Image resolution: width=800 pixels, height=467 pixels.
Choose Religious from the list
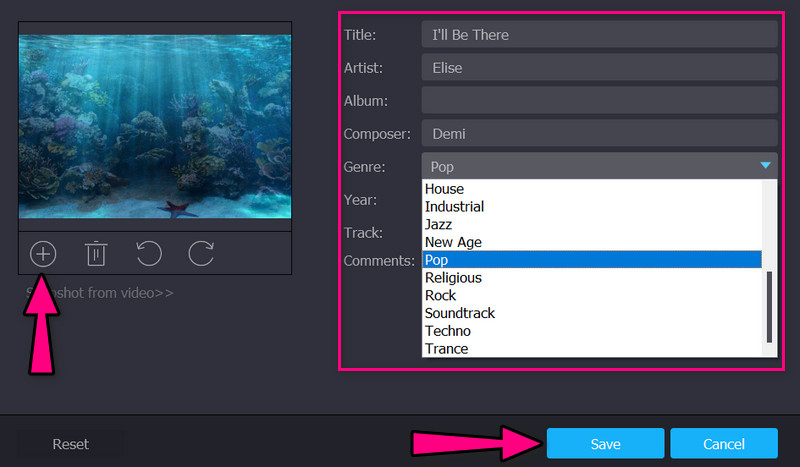coord(453,278)
